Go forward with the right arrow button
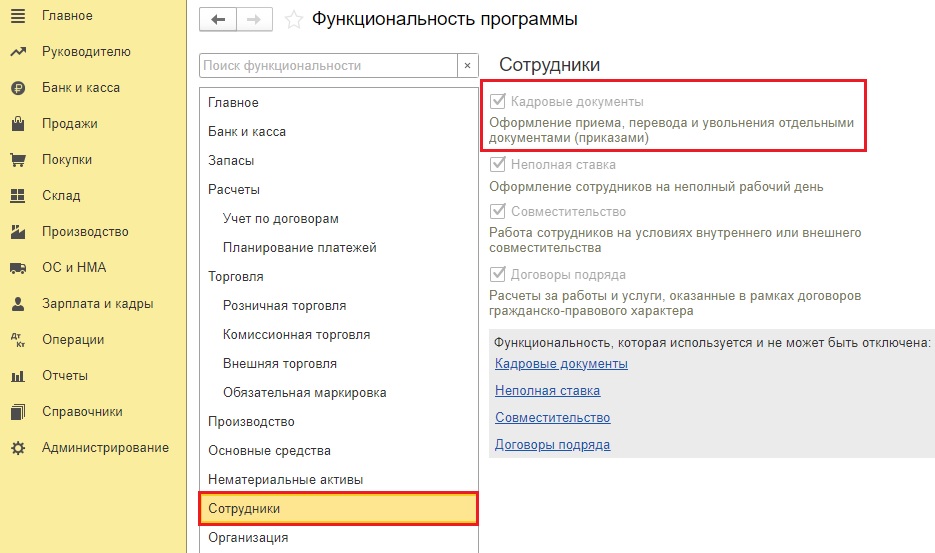 pyautogui.click(x=255, y=20)
